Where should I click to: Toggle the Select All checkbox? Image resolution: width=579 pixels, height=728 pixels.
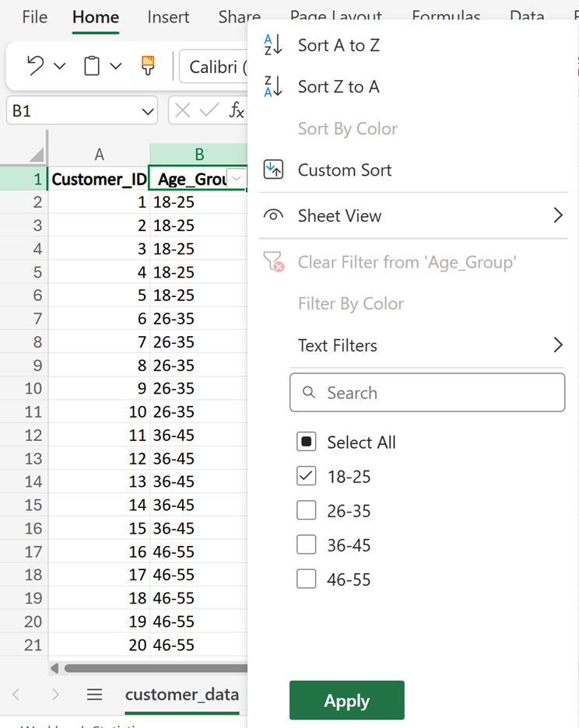click(307, 442)
